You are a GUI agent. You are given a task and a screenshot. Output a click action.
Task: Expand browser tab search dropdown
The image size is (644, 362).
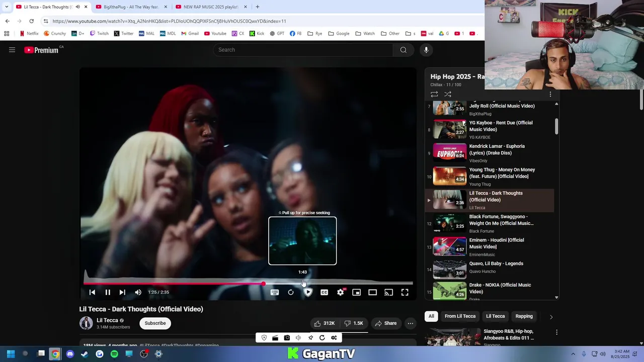(x=7, y=7)
